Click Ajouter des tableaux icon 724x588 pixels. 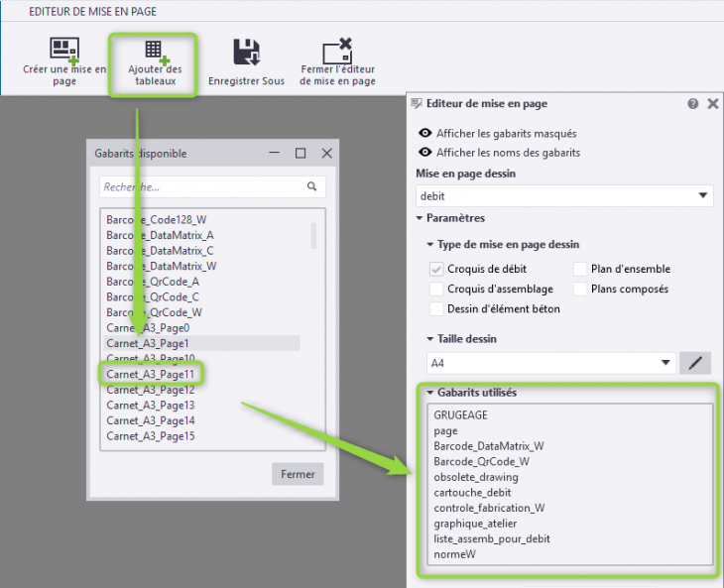(x=157, y=53)
